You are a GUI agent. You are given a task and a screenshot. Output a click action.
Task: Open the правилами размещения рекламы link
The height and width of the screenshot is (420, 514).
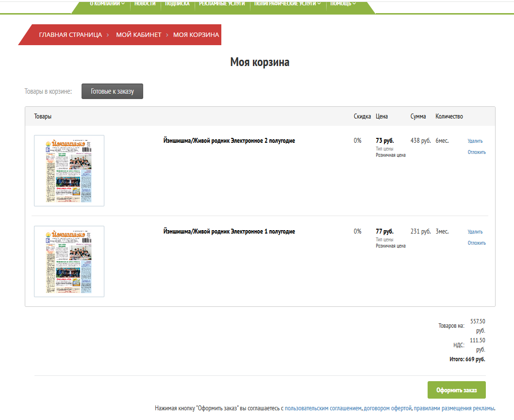[454, 408]
